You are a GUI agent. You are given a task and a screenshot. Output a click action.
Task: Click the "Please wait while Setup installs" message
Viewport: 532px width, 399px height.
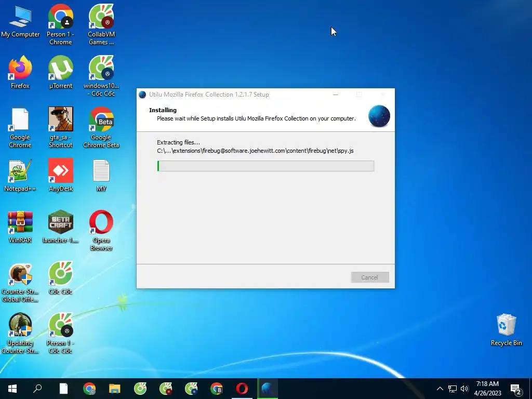pos(256,118)
